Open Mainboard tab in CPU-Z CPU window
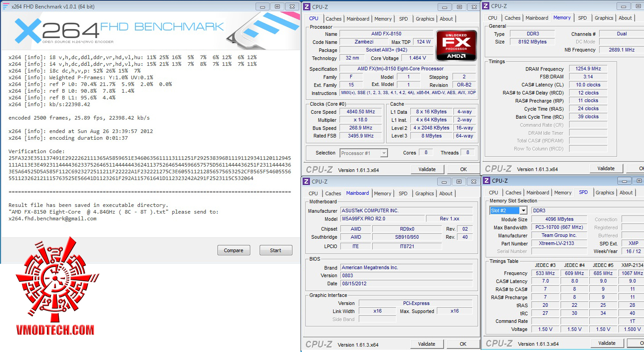The height and width of the screenshot is (352, 644). tap(358, 19)
